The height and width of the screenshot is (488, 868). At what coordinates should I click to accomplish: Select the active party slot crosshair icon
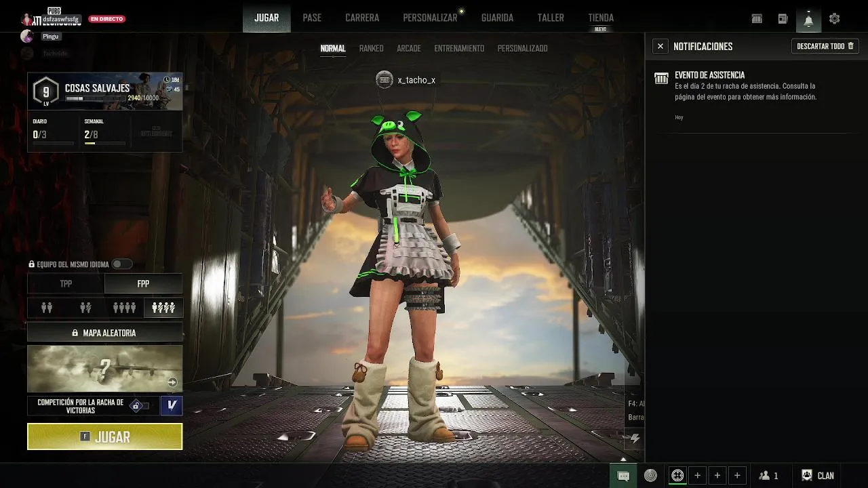click(x=677, y=476)
